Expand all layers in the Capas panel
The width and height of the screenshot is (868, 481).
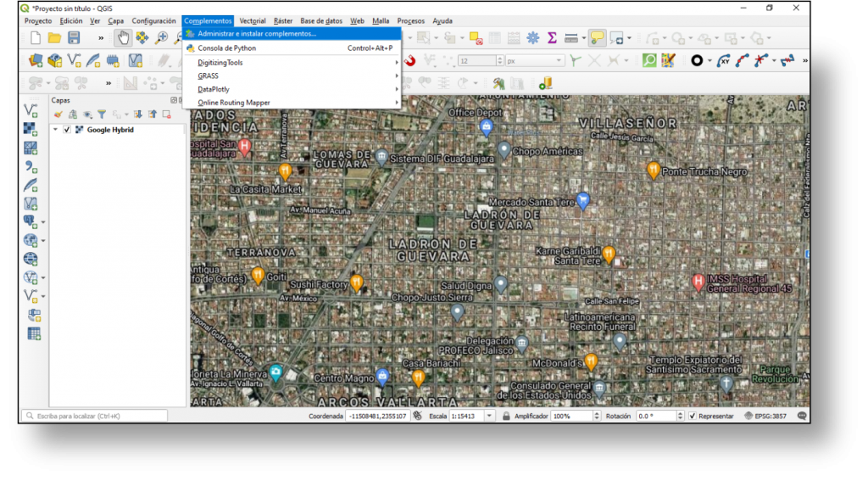click(138, 115)
